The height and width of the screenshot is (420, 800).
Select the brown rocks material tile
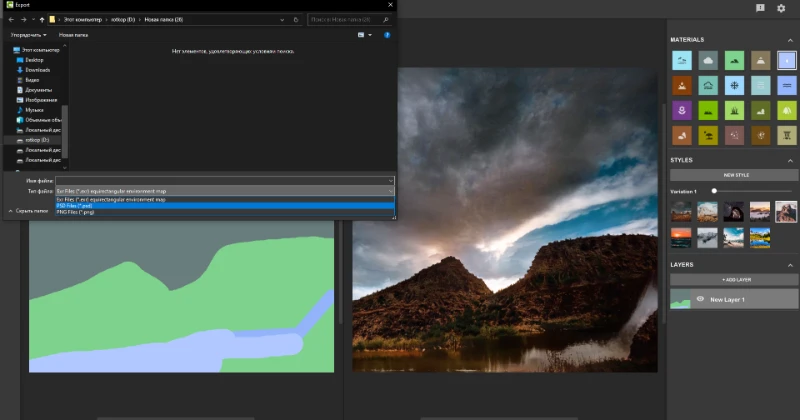pyautogui.click(x=682, y=135)
